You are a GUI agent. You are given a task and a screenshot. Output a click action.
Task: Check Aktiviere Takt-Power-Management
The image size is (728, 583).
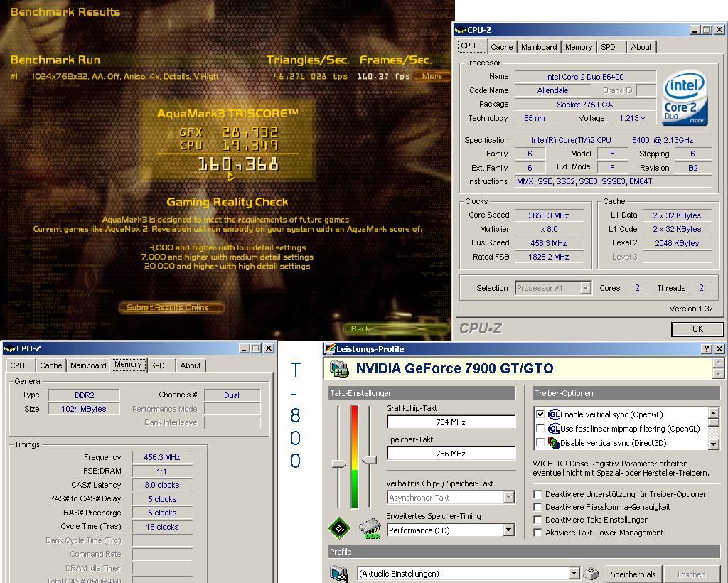coord(537,533)
